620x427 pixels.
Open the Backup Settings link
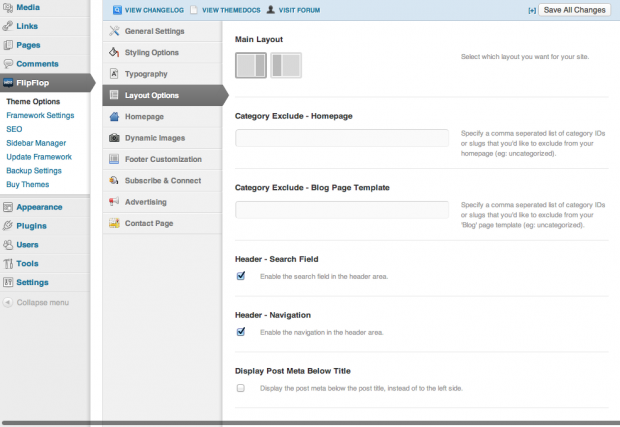coord(34,171)
